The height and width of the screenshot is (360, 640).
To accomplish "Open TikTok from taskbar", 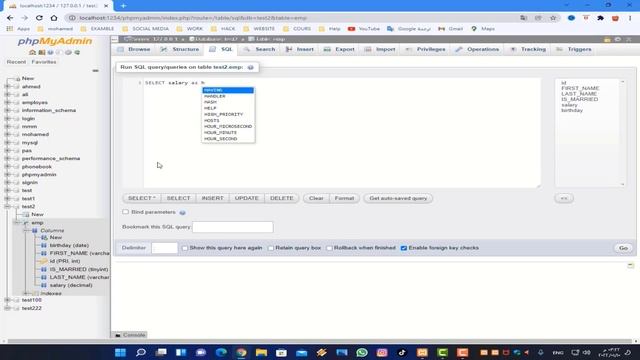I will tap(402, 352).
